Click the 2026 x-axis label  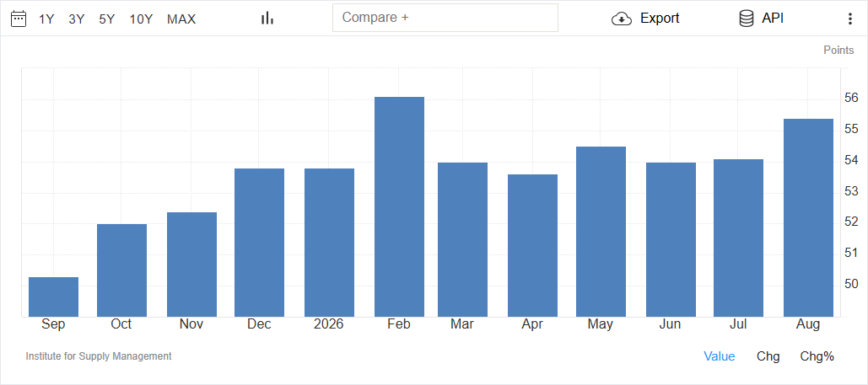click(x=329, y=324)
